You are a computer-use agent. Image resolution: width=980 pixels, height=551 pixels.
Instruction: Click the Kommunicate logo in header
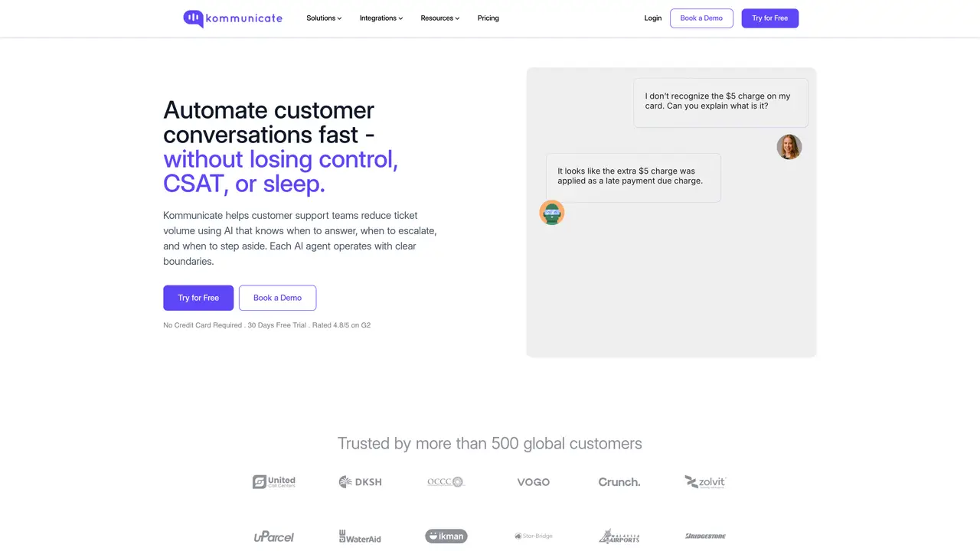pyautogui.click(x=233, y=18)
